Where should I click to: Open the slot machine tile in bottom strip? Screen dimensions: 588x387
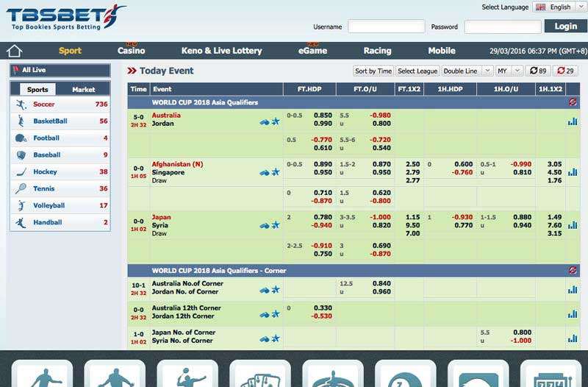click(551, 374)
